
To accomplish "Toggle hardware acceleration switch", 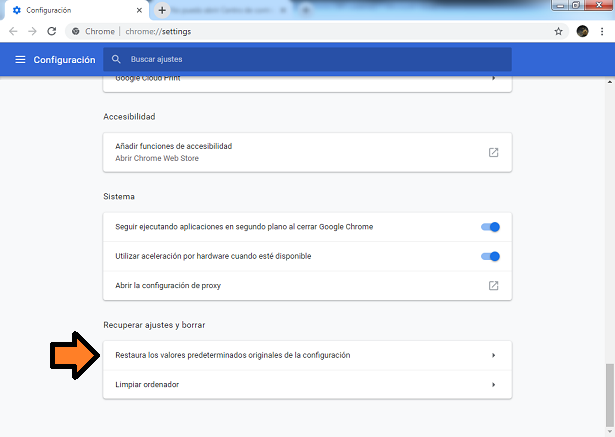I will pyautogui.click(x=490, y=256).
